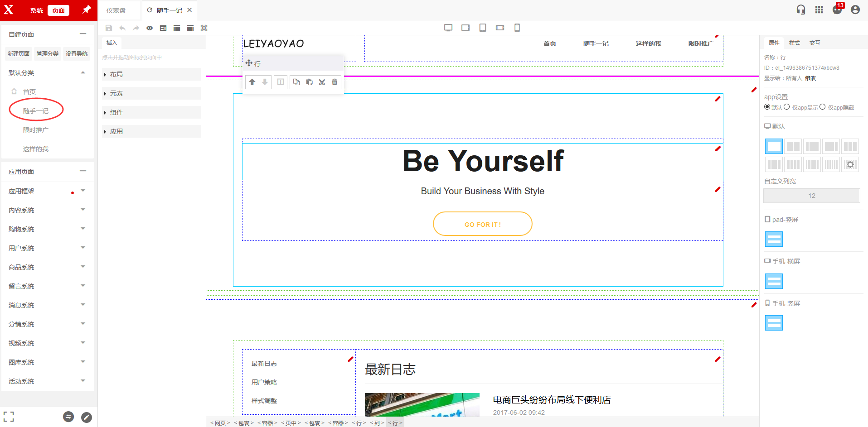The image size is (868, 427).
Task: Click the 修改 link next to 显示给
Action: [x=810, y=78]
